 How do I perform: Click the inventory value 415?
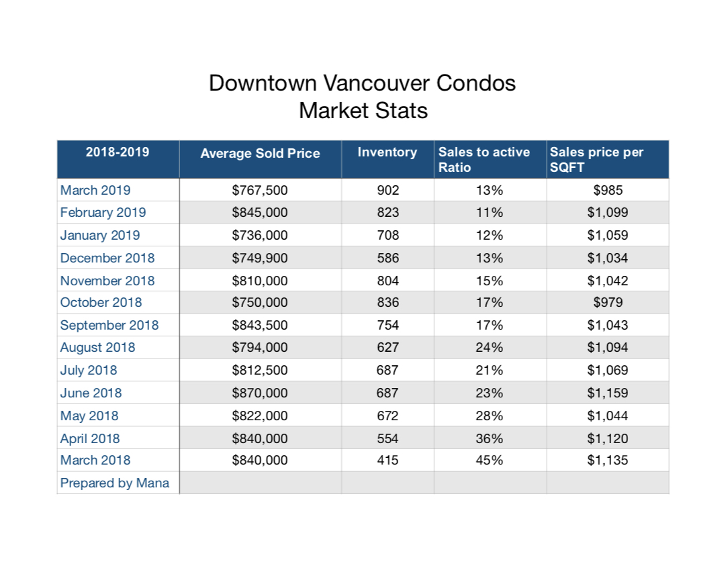coord(388,460)
